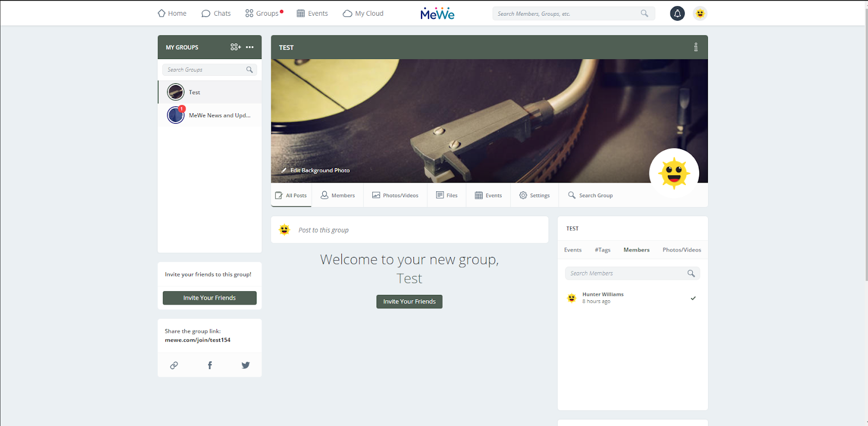Click pencil icon to edit background photo
The height and width of the screenshot is (426, 868).
tap(284, 170)
